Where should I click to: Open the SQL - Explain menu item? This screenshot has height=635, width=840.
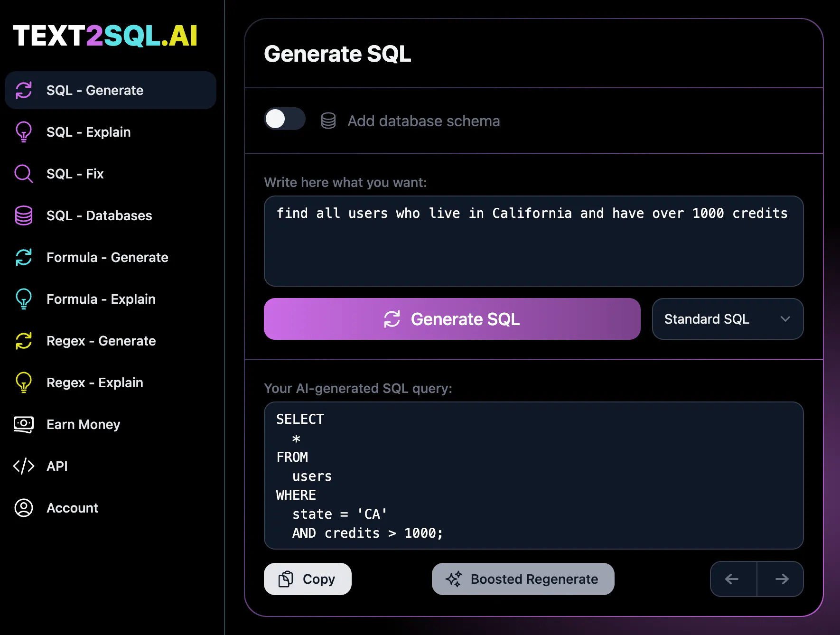[x=110, y=132]
